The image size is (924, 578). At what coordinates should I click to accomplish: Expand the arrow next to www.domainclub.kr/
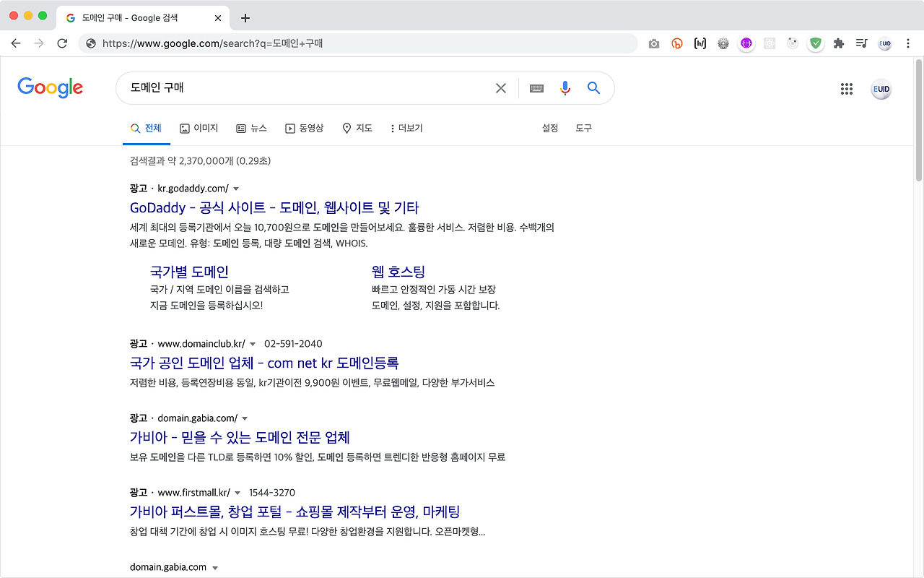[x=253, y=344]
